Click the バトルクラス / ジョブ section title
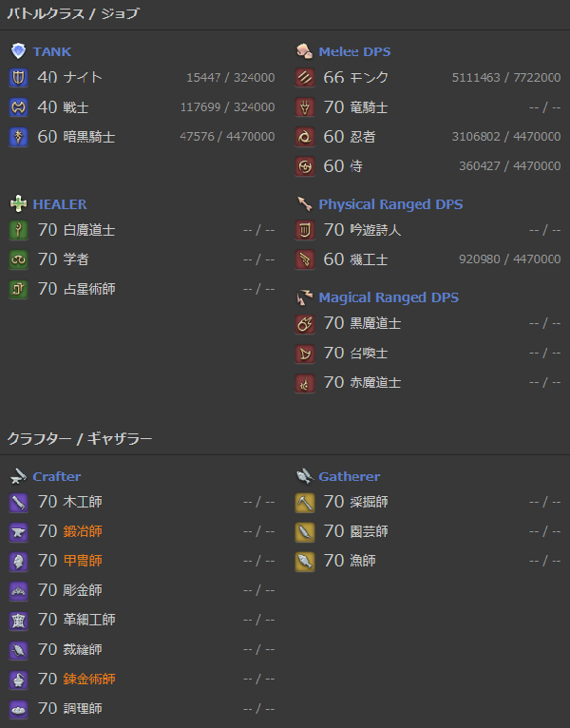 [73, 13]
